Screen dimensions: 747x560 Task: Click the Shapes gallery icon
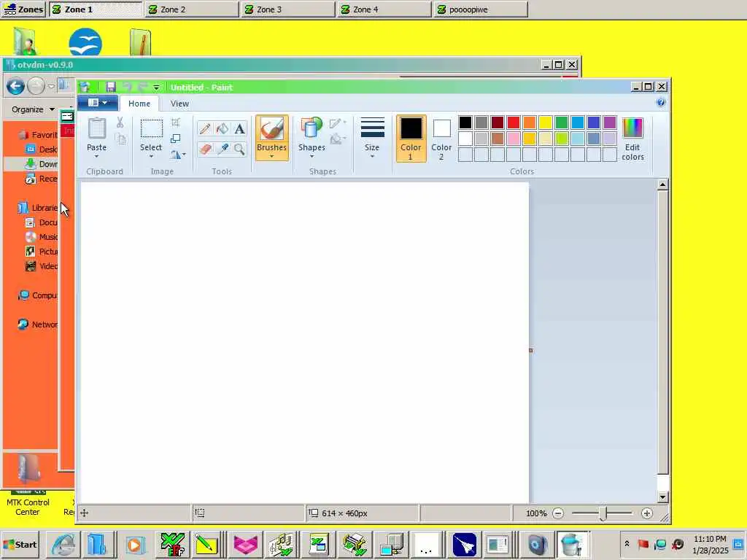311,128
